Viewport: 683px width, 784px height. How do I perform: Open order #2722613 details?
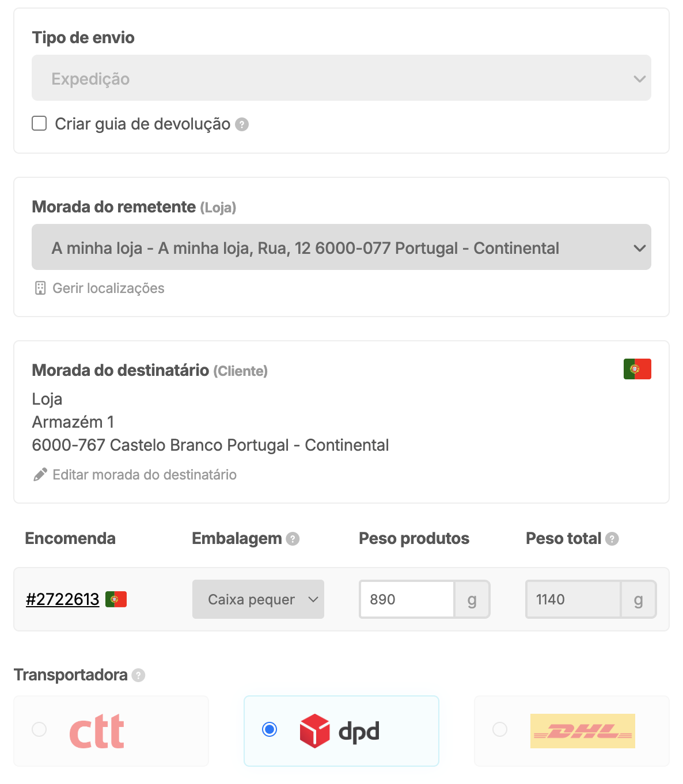point(62,599)
